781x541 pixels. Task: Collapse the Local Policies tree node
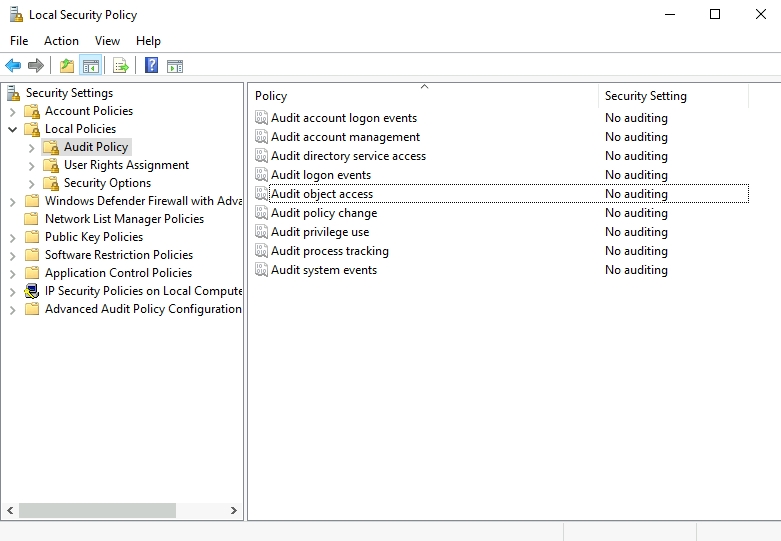[x=12, y=129]
